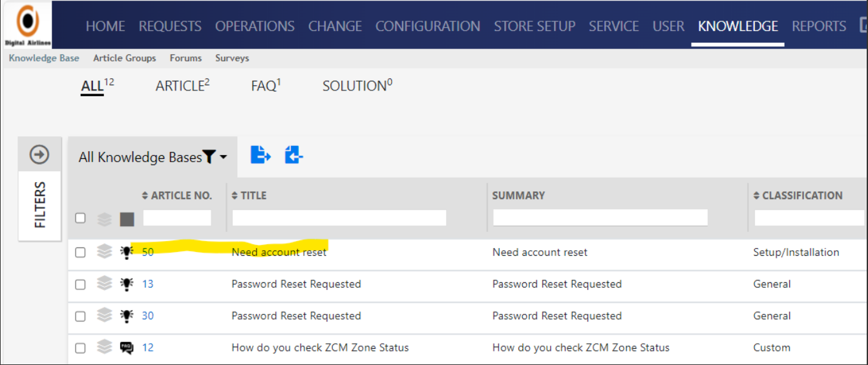The height and width of the screenshot is (365, 868).
Task: Sort by Title column
Action: click(x=249, y=195)
